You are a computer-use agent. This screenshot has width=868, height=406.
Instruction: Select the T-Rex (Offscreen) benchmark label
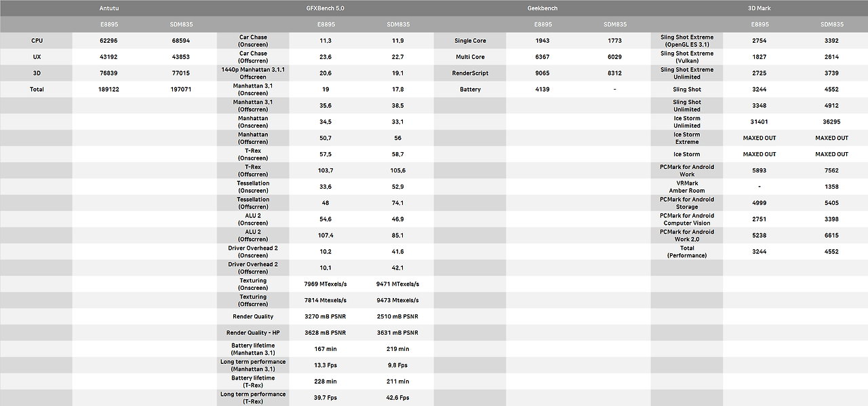[253, 170]
